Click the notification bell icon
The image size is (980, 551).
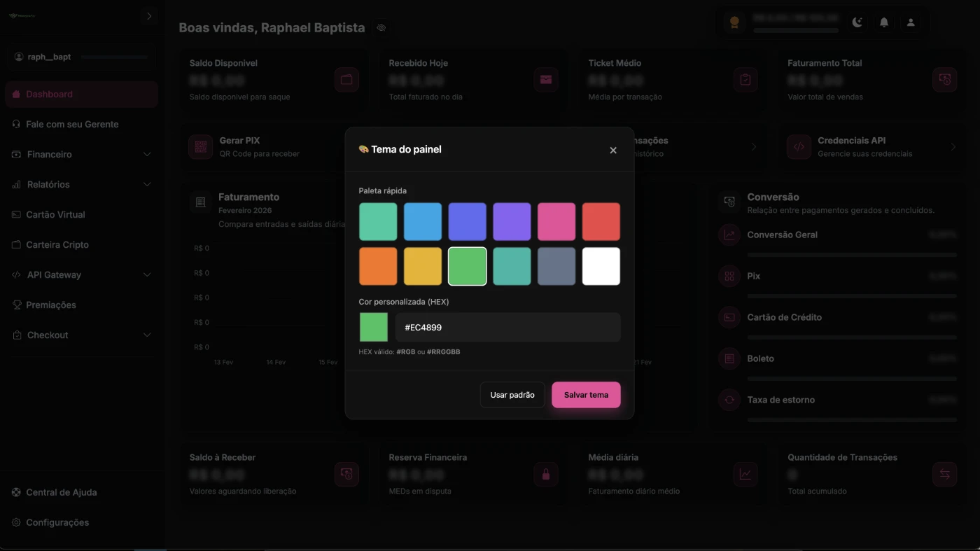point(884,22)
